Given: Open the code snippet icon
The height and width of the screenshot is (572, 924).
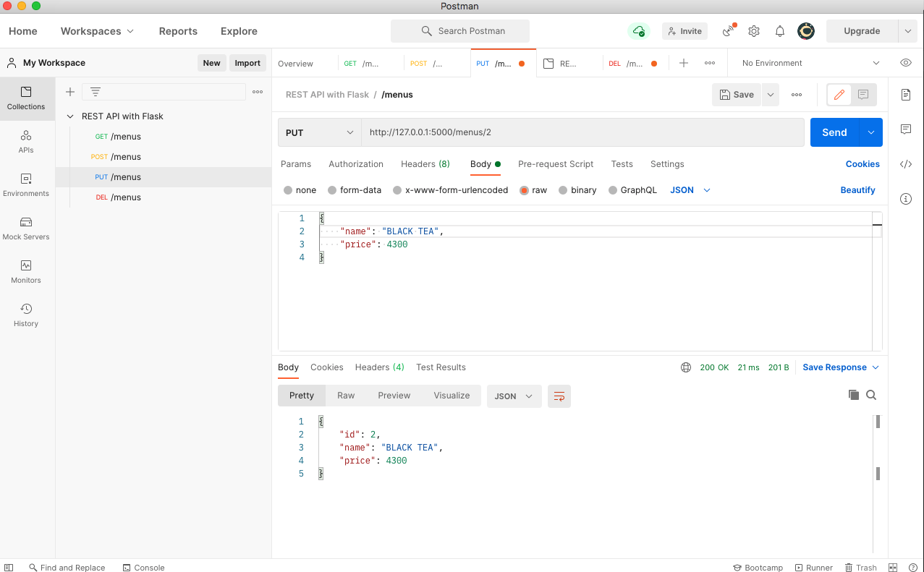Looking at the screenshot, I should pyautogui.click(x=906, y=164).
